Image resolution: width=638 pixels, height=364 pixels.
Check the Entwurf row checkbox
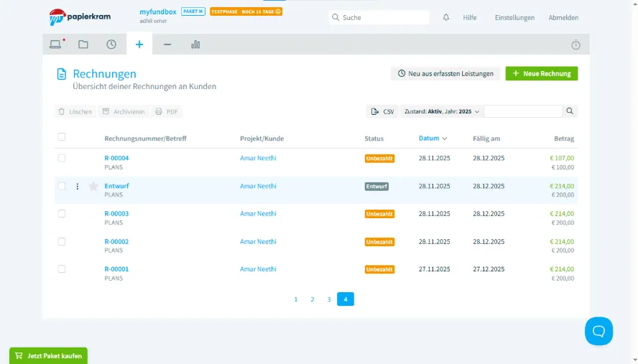pyautogui.click(x=62, y=186)
